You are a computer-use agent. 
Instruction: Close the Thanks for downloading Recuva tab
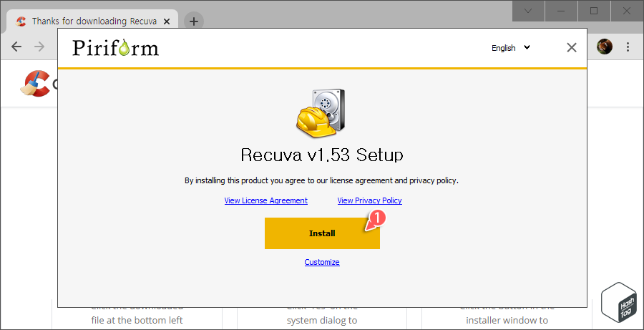(x=166, y=21)
